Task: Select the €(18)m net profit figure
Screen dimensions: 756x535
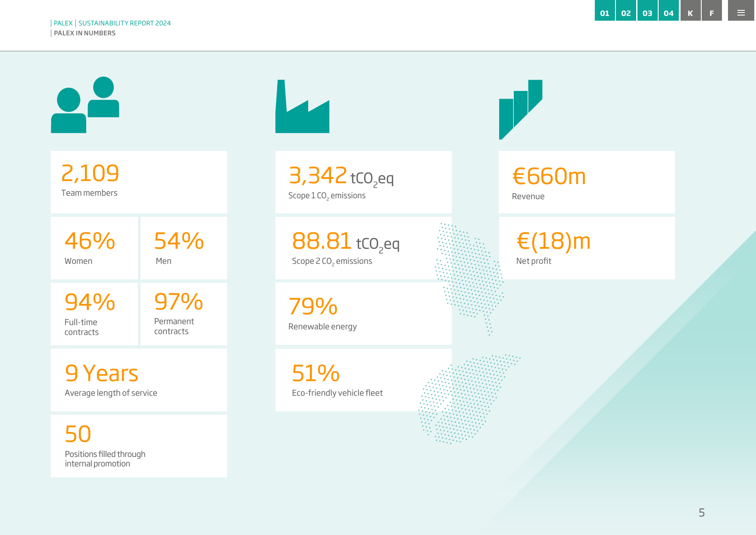Action: point(553,241)
